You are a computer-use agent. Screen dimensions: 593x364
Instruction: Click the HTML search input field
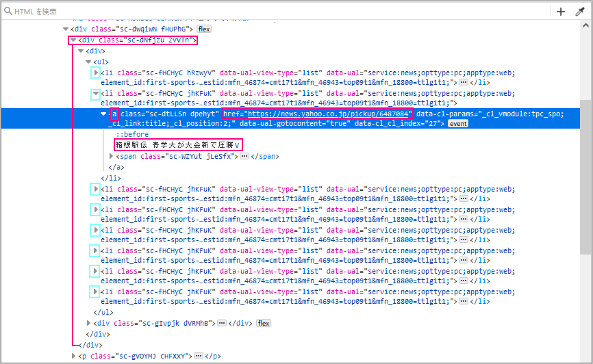tap(274, 12)
